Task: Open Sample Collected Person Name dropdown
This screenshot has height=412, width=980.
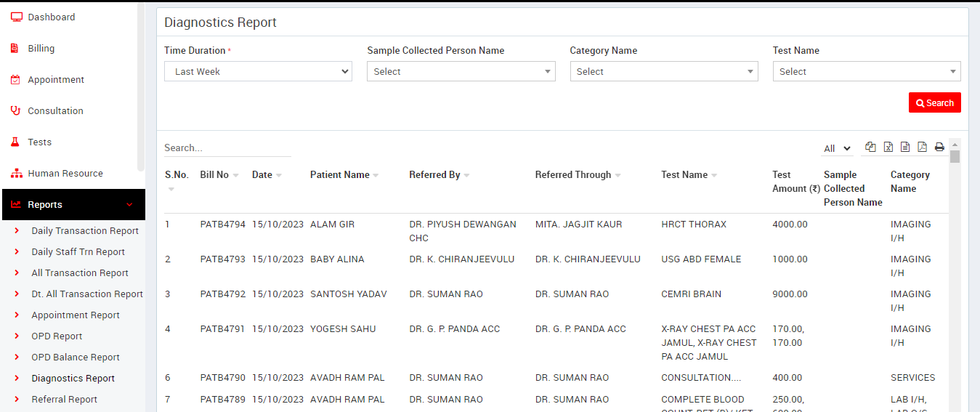Action: (x=461, y=71)
